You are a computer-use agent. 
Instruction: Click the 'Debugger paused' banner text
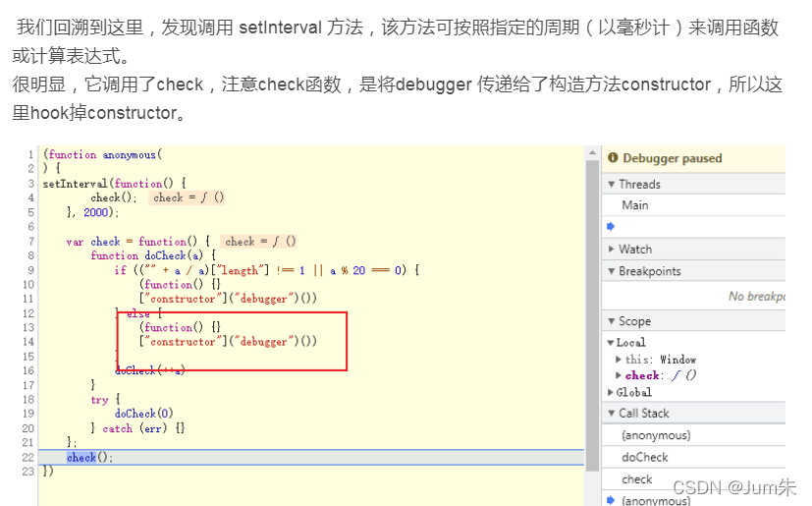(673, 158)
